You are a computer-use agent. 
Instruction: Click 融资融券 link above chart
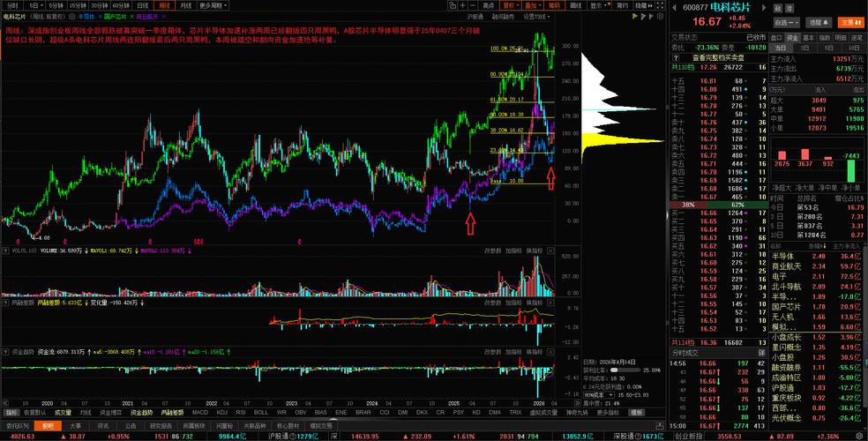[503, 17]
